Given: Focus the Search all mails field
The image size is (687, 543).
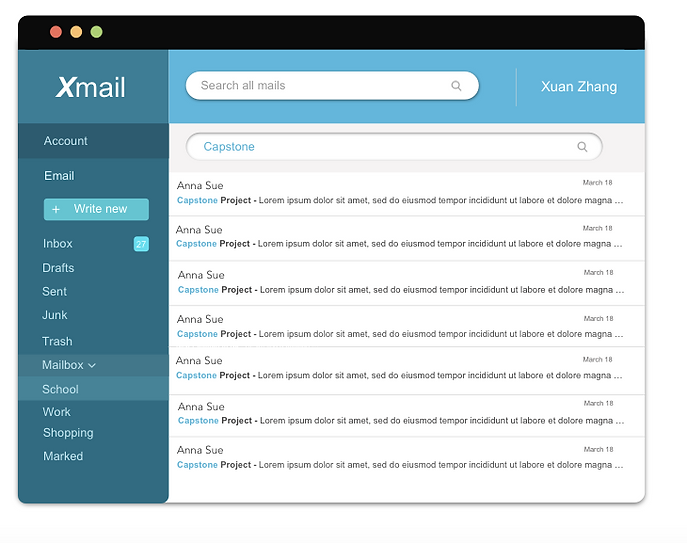Looking at the screenshot, I should 332,86.
